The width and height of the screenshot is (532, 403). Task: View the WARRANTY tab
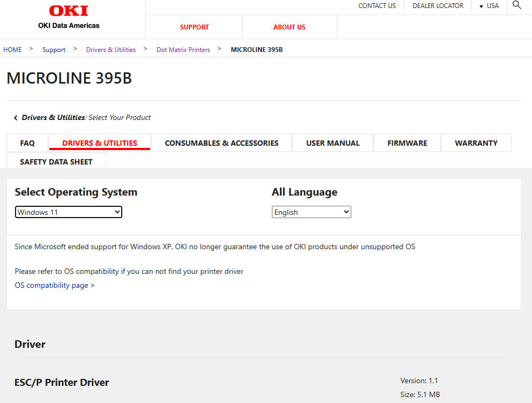[x=476, y=143]
